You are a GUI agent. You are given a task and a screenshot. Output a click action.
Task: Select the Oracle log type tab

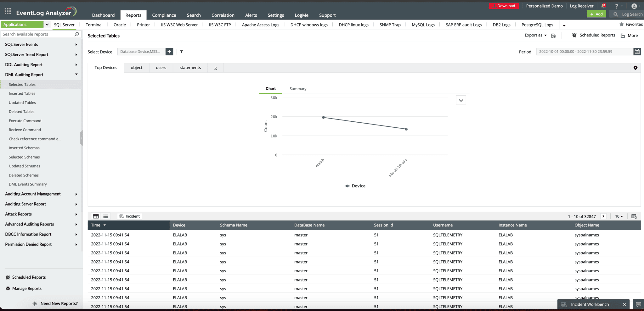(x=120, y=25)
